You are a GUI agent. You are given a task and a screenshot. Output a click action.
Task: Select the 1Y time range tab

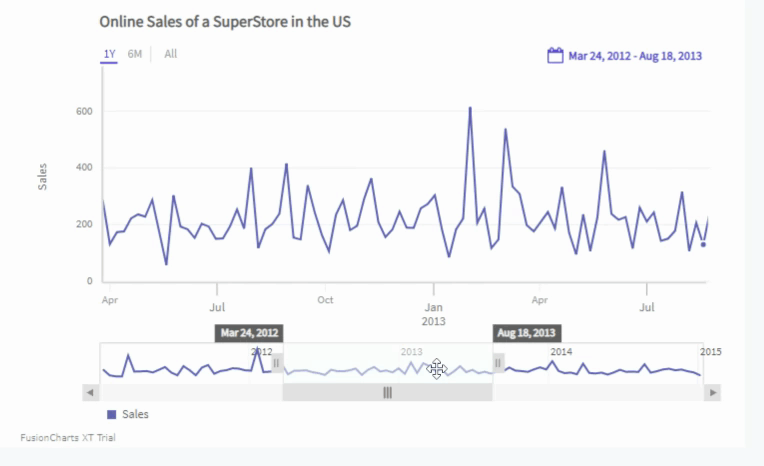coord(109,54)
